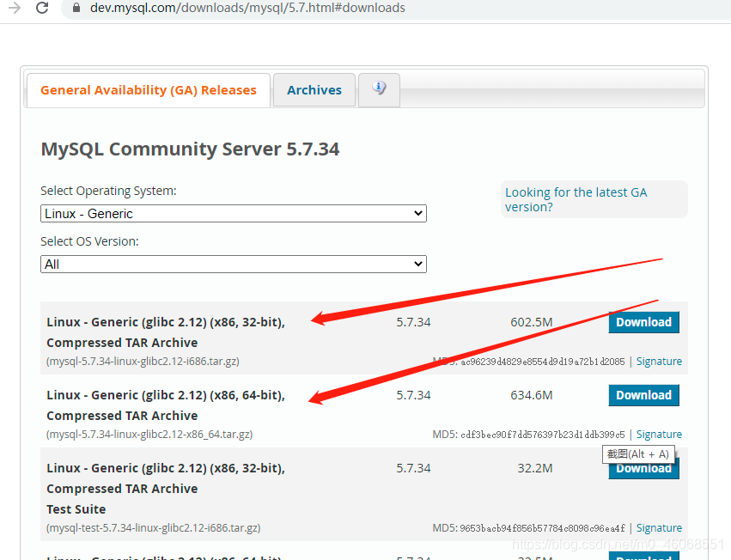Open Signature for mysql-test-5.7.34 i686 archive
Screen dimensions: 731x560
point(659,528)
